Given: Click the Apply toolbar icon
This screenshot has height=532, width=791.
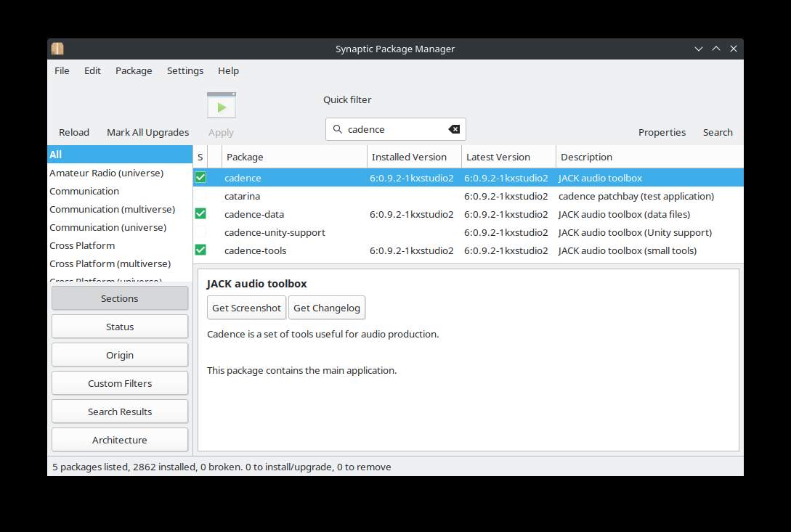Looking at the screenshot, I should [222, 105].
